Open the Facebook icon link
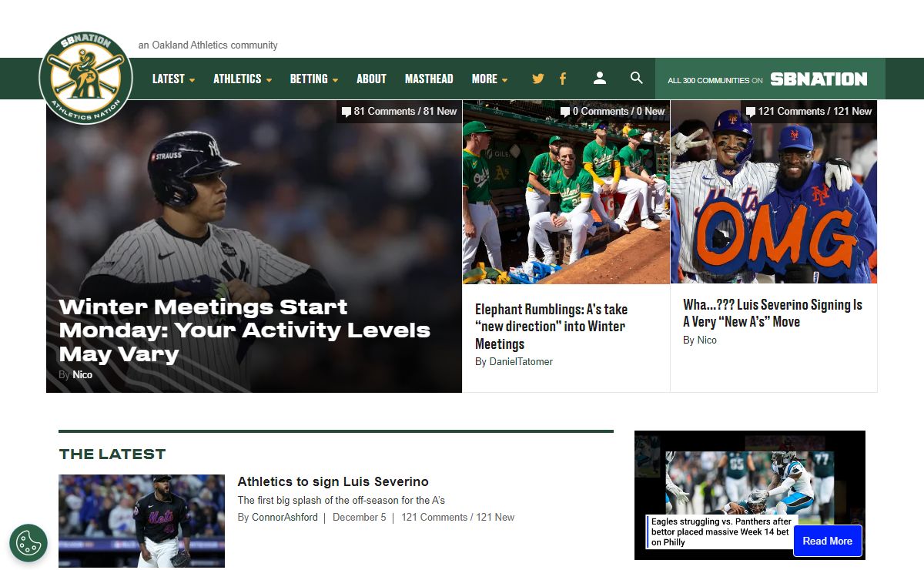Viewport: 924px width, 570px height. tap(563, 79)
